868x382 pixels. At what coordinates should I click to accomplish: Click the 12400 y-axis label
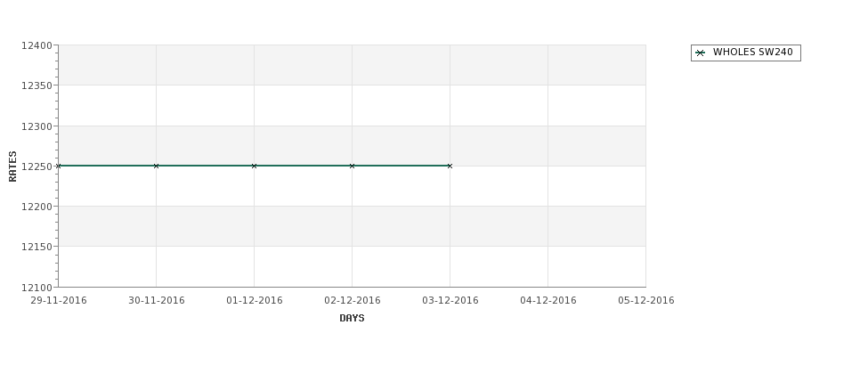(x=37, y=46)
